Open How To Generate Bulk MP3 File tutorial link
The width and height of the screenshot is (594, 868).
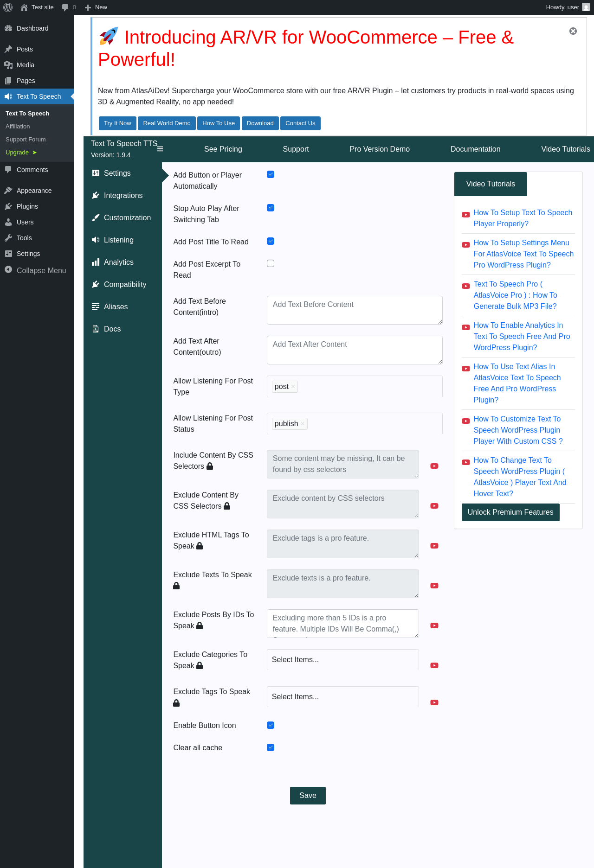(515, 295)
